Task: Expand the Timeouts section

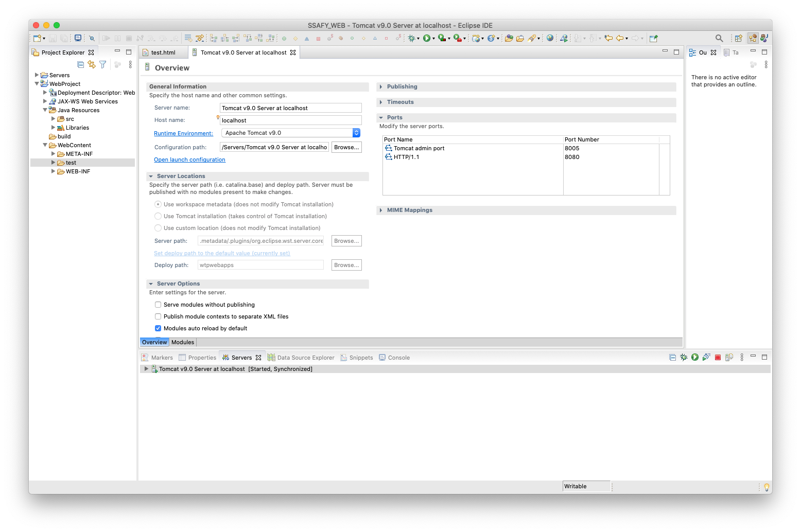Action: tap(381, 102)
